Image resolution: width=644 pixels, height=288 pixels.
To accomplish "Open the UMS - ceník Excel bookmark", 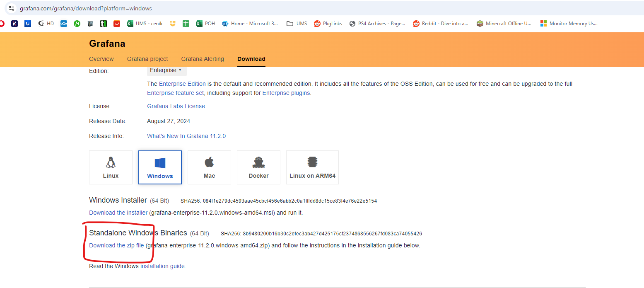I will point(145,24).
